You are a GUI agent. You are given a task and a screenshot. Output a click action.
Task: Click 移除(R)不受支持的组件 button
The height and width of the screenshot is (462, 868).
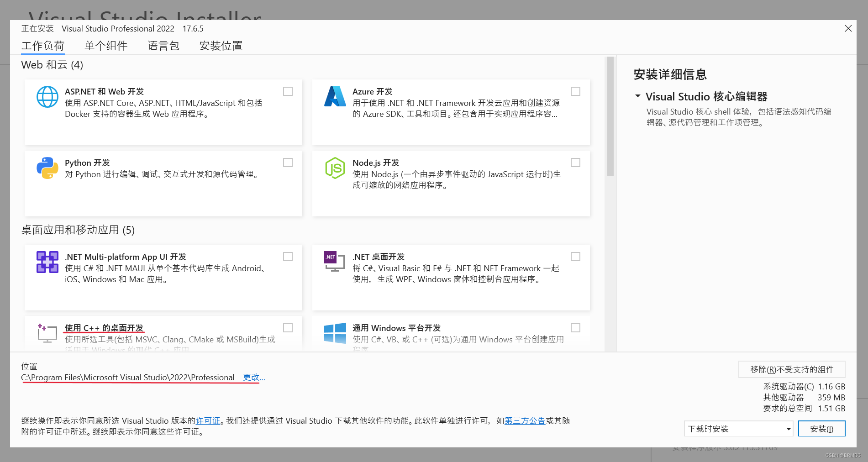792,369
